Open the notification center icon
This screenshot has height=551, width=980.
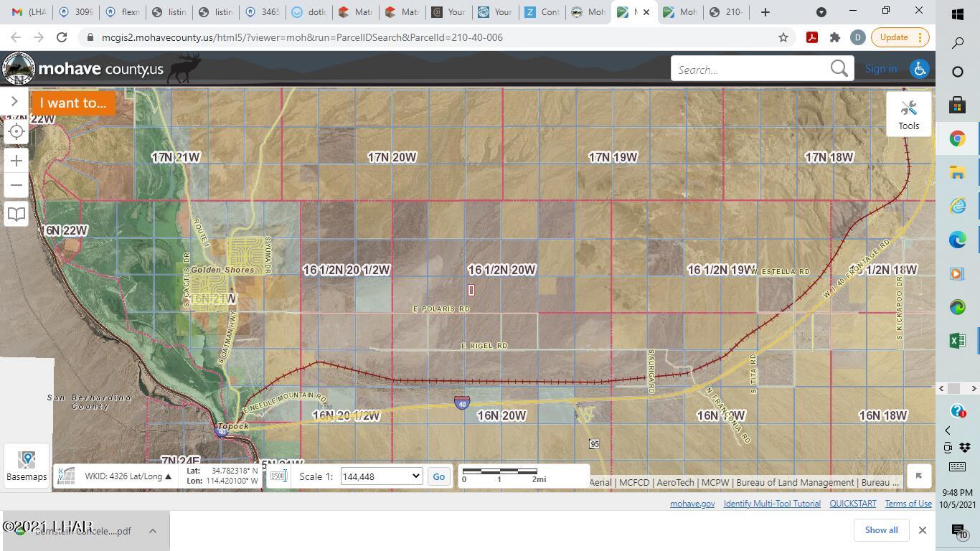958,531
